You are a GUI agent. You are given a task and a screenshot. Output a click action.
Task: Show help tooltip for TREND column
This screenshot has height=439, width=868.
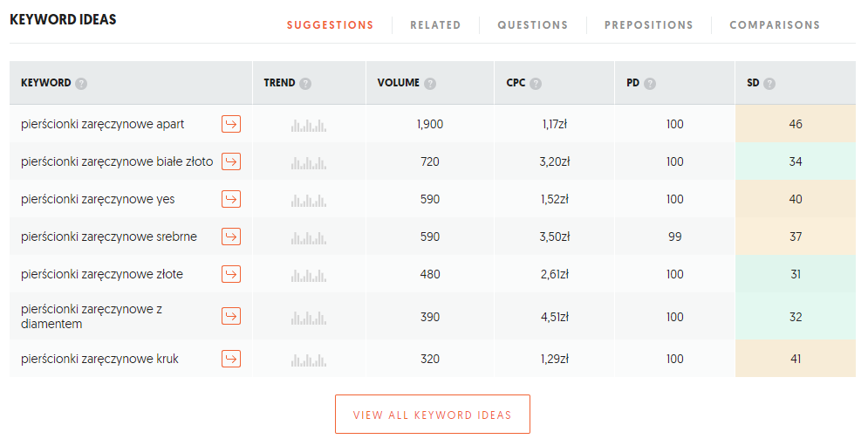305,84
